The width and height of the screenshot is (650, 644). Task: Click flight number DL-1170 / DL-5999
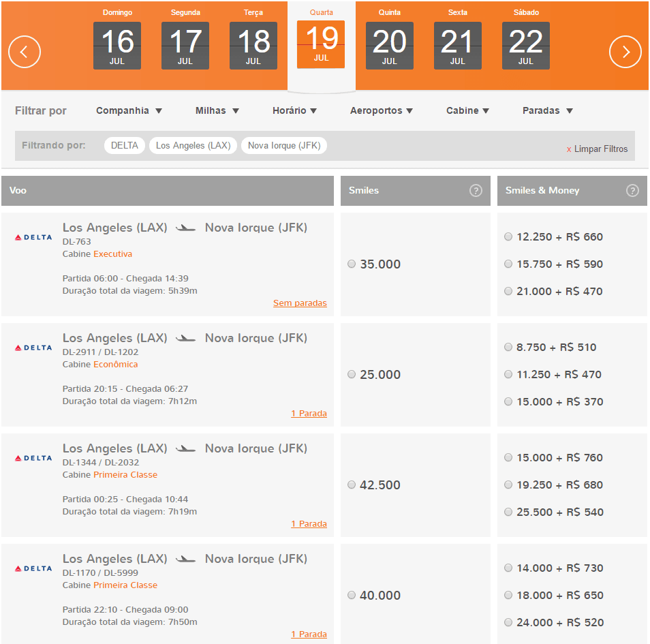(x=100, y=572)
